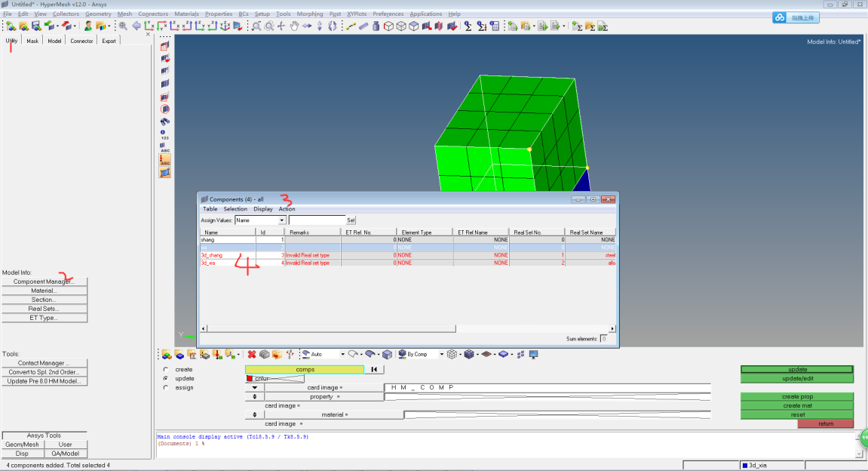This screenshot has height=471, width=868.
Task: Switch to the Connector tab
Action: click(x=81, y=41)
